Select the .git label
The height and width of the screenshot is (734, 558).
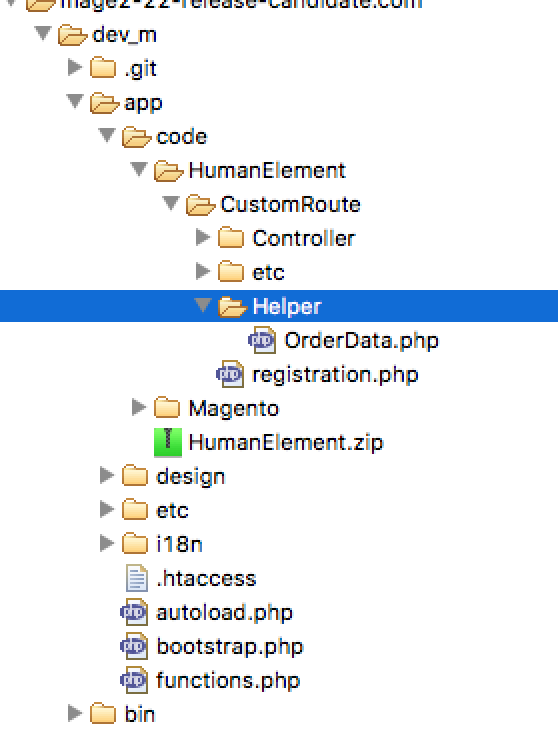point(140,70)
